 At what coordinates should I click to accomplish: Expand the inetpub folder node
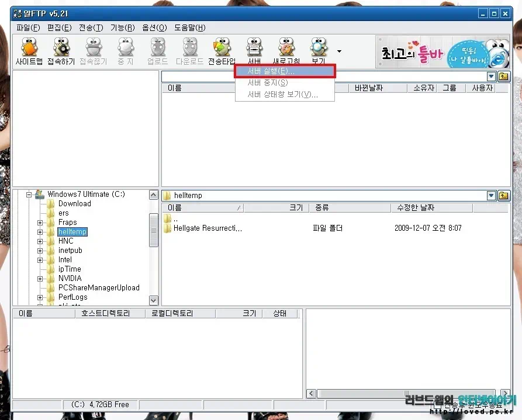coord(40,251)
